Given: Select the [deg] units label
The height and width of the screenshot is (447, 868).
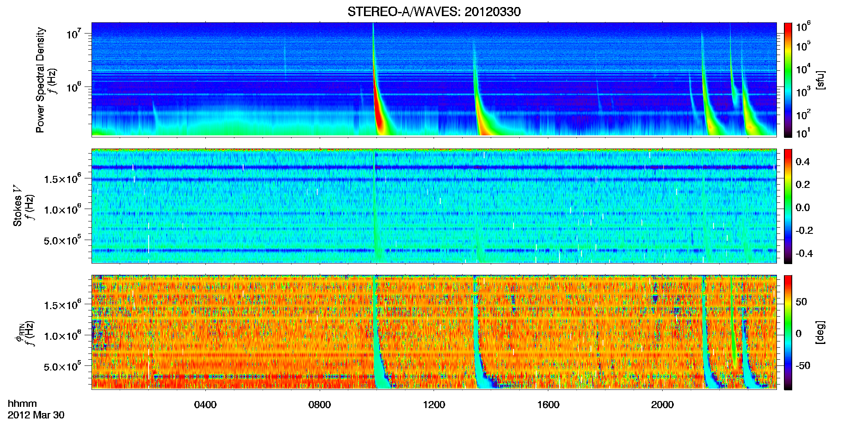Looking at the screenshot, I should 820,332.
